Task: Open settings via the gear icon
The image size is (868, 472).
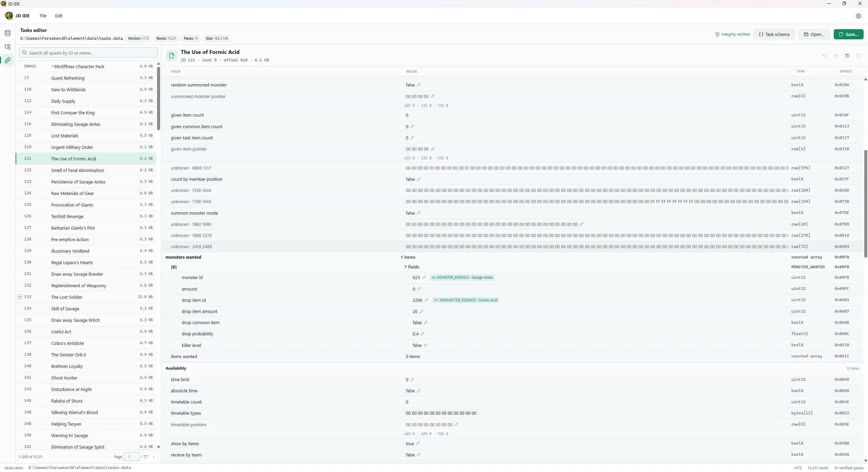Action: tap(858, 16)
